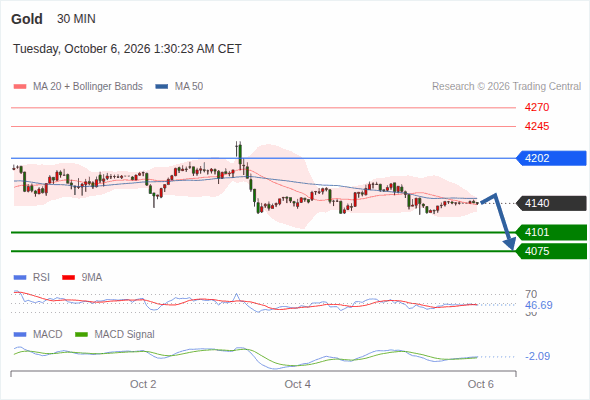Click the Oct 2 date axis label
Image resolution: width=590 pixels, height=400 pixels.
(143, 384)
